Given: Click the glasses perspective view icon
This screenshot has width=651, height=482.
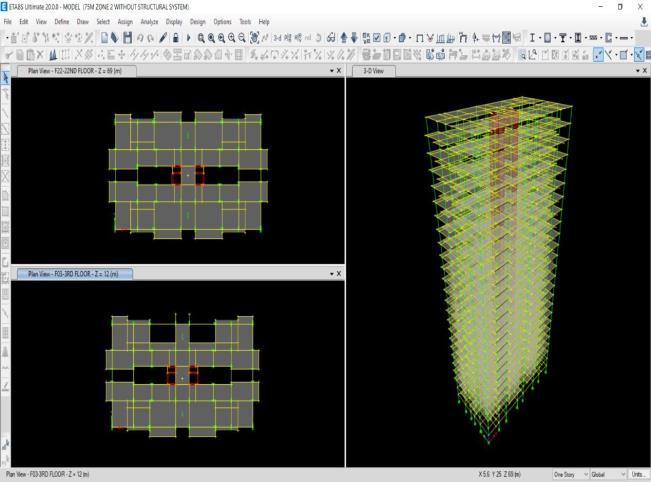Looking at the screenshot, I should (331, 38).
